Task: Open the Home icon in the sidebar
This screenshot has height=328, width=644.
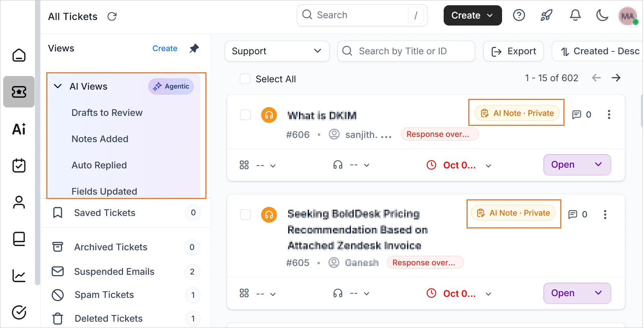Action: [x=19, y=55]
